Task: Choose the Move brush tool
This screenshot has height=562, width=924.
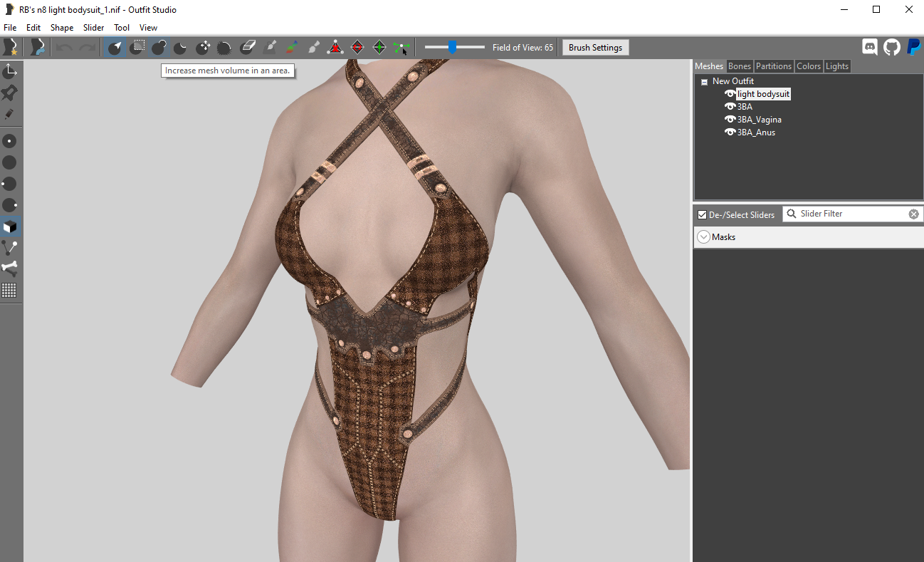Action: pos(203,48)
